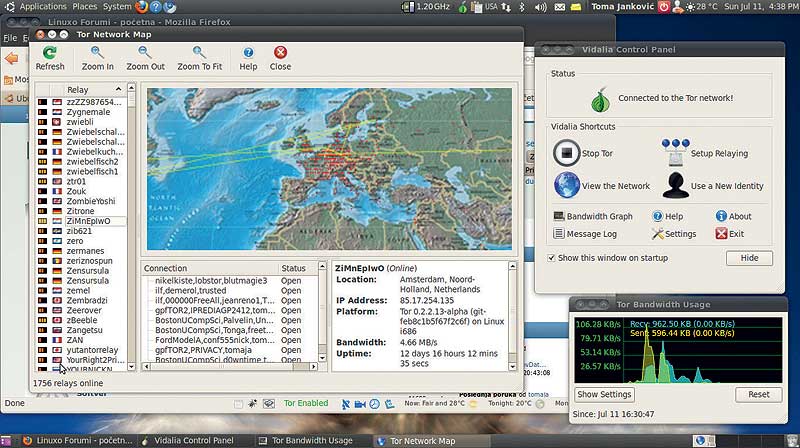
Task: Select the yutantorrelay relay
Action: 92,350
